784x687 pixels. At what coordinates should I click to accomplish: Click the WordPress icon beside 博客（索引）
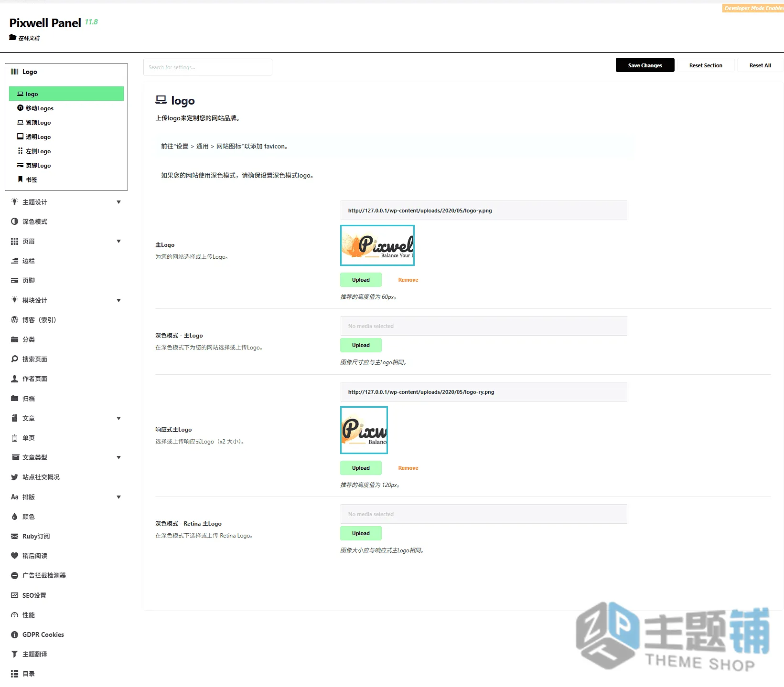[x=14, y=320]
